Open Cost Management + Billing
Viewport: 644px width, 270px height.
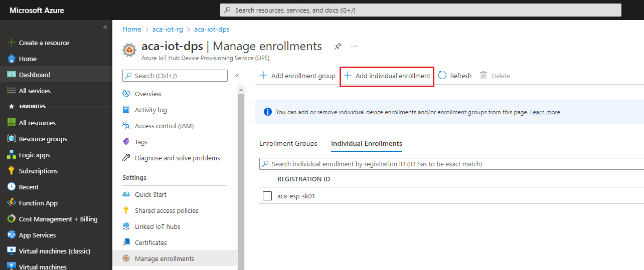pos(58,219)
